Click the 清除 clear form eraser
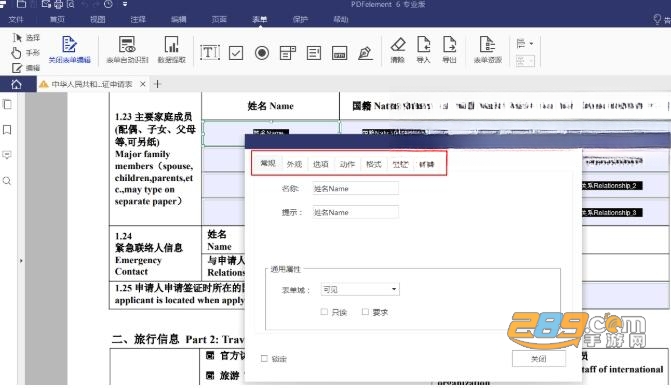Screen dimensions: 671x388 [398, 50]
